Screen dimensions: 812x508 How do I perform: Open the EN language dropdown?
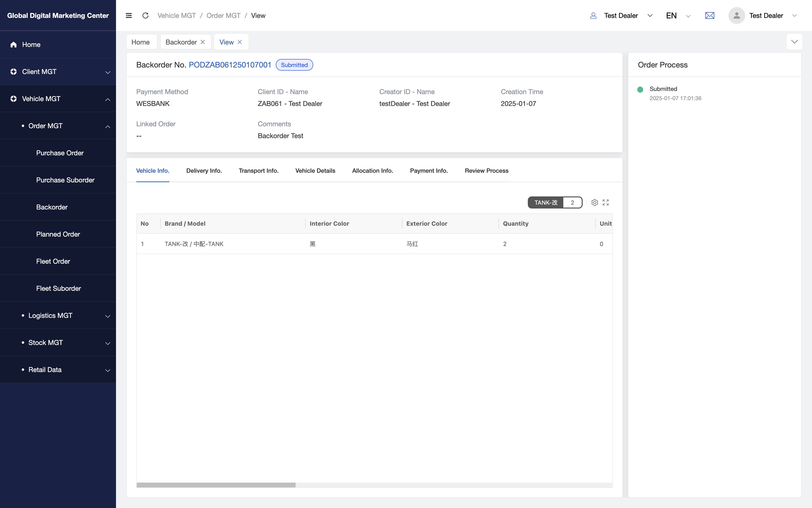678,15
